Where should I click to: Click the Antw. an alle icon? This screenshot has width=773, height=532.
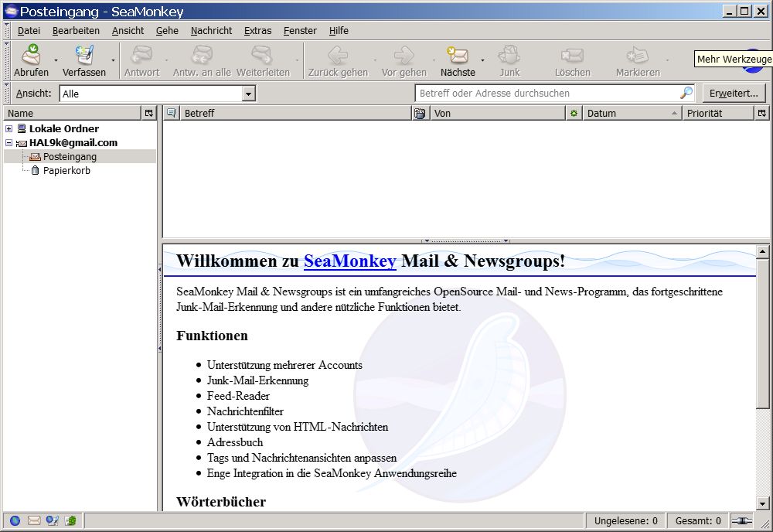click(202, 55)
